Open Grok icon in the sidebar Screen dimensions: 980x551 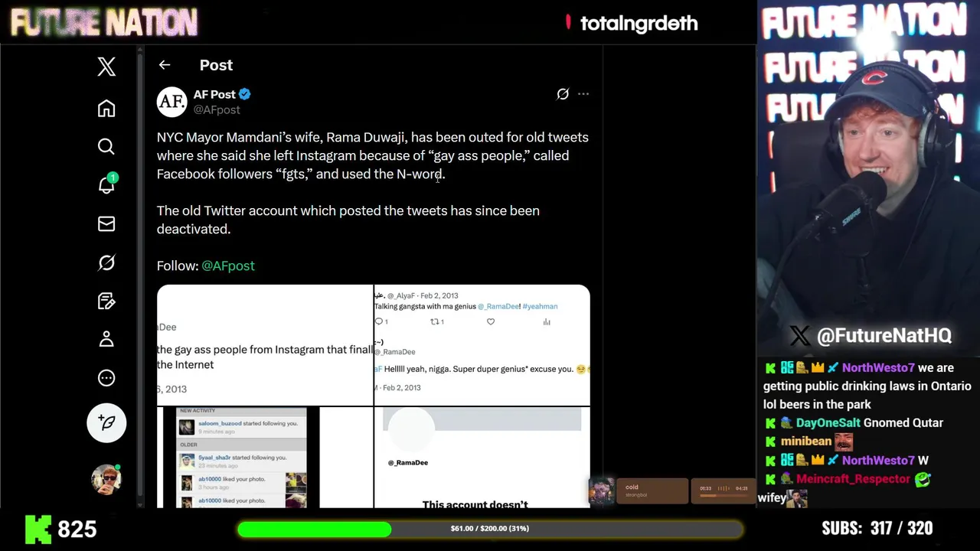coord(106,262)
